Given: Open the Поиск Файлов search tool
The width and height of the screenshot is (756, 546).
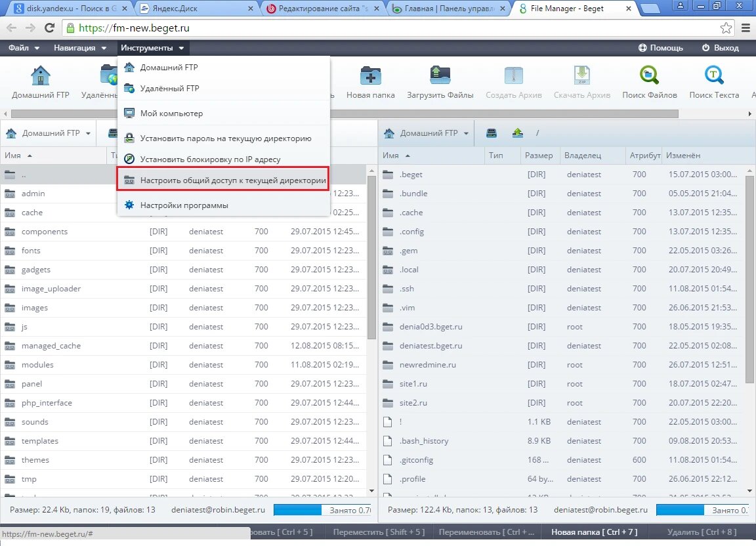Looking at the screenshot, I should point(649,83).
